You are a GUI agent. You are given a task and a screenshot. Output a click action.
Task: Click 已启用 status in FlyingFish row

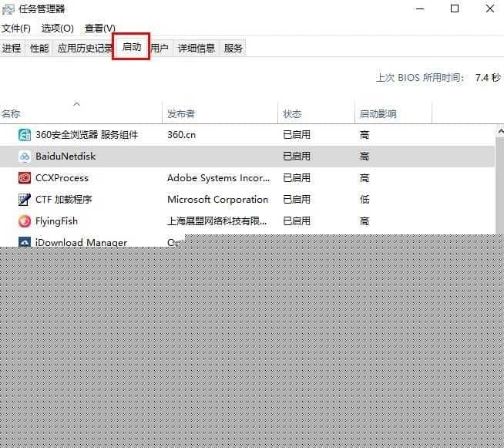tap(297, 221)
